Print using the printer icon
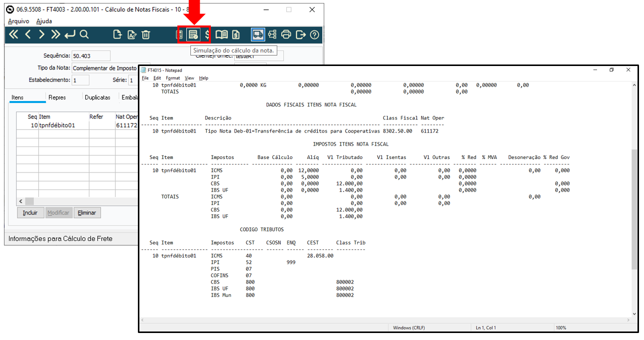The height and width of the screenshot is (340, 644). pos(286,34)
